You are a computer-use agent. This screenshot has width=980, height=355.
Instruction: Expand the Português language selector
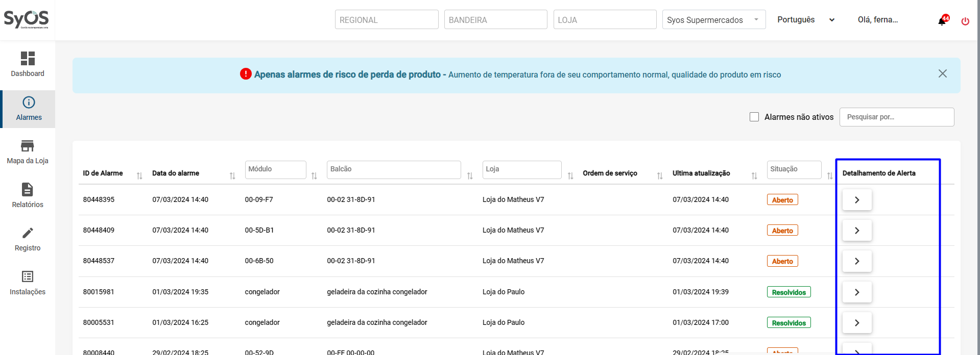tap(806, 20)
